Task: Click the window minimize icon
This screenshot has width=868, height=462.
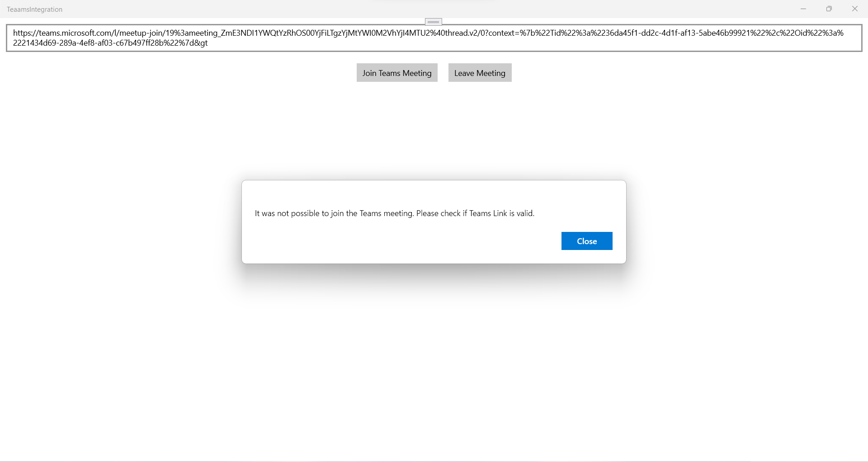Action: click(x=803, y=9)
